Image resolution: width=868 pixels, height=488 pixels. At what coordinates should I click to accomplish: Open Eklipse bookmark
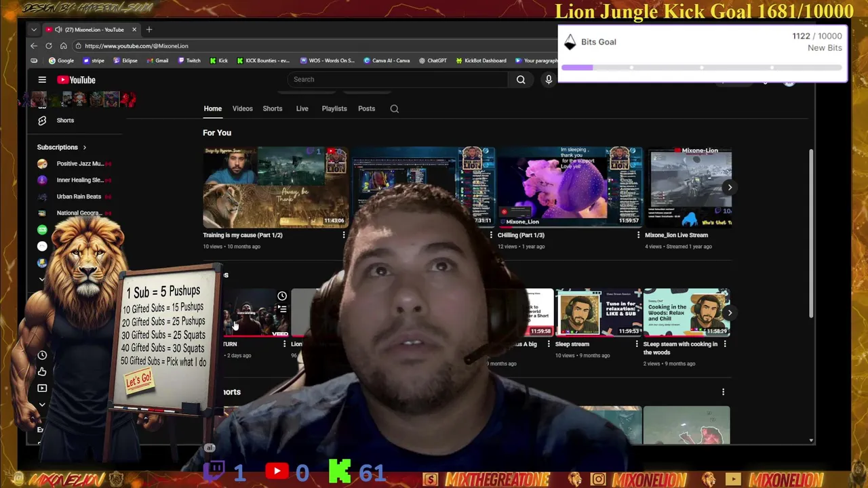coord(125,60)
